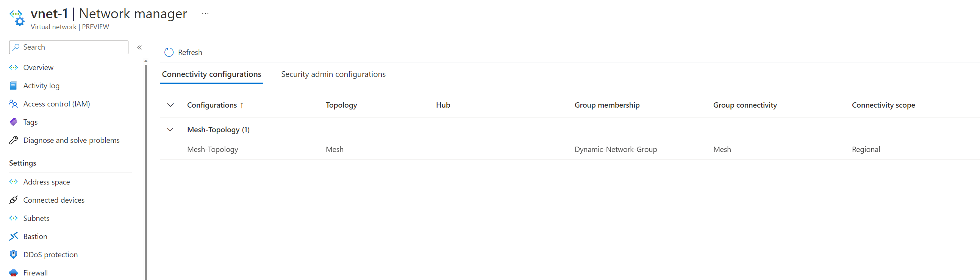Sort by Topology column header

pyautogui.click(x=341, y=105)
